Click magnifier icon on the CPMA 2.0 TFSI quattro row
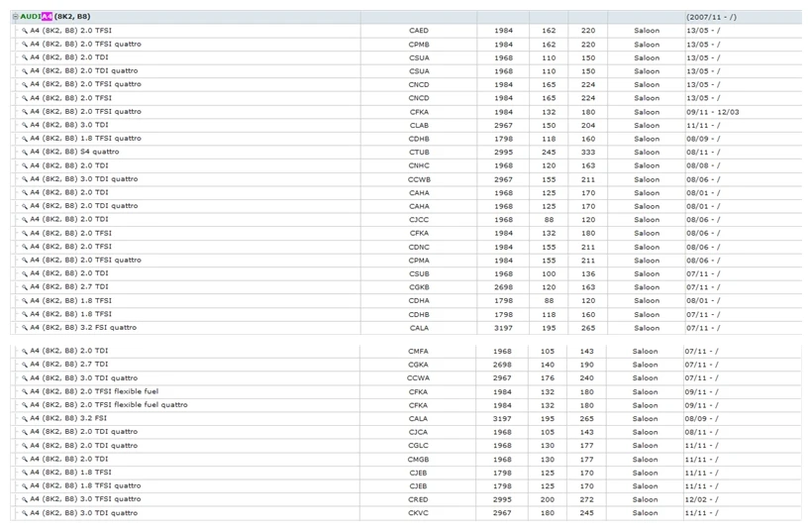This screenshot has width=812, height=531. point(25,261)
